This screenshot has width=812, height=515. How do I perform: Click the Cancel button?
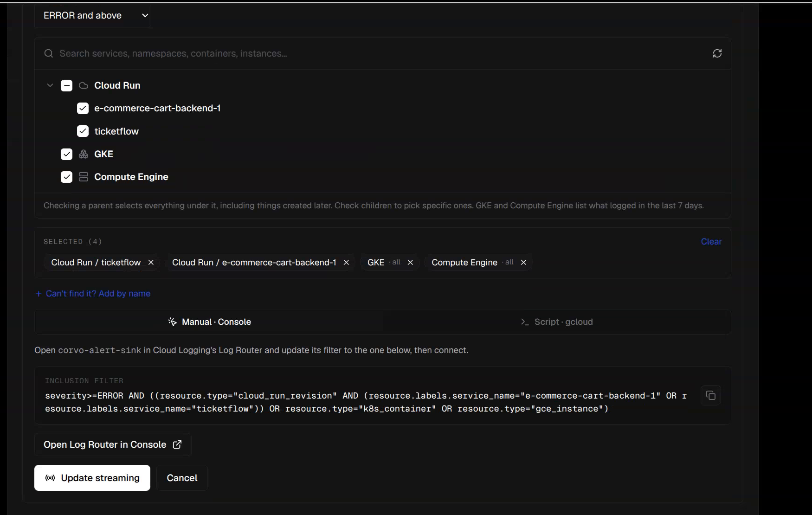(x=182, y=478)
